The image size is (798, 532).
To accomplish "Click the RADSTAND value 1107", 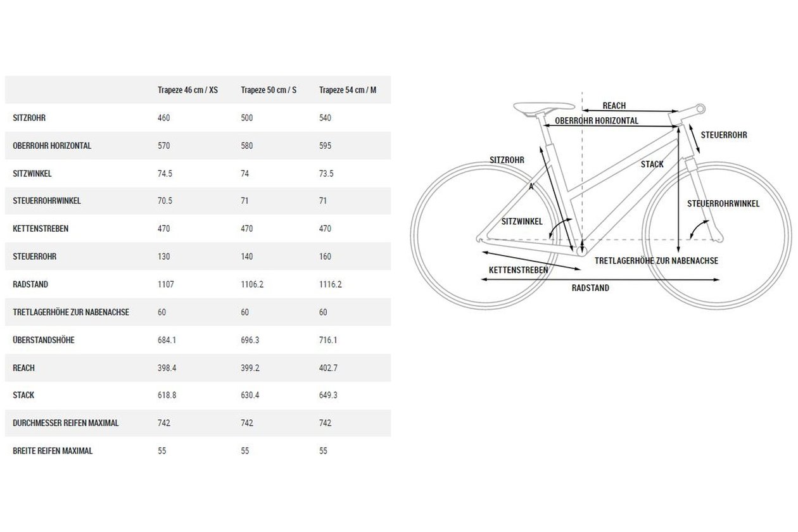I will click(166, 284).
